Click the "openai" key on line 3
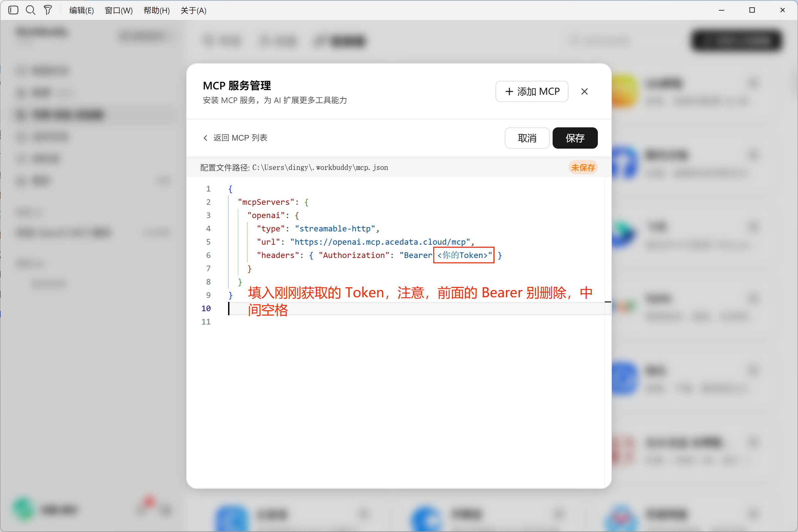The height and width of the screenshot is (532, 798). point(266,215)
